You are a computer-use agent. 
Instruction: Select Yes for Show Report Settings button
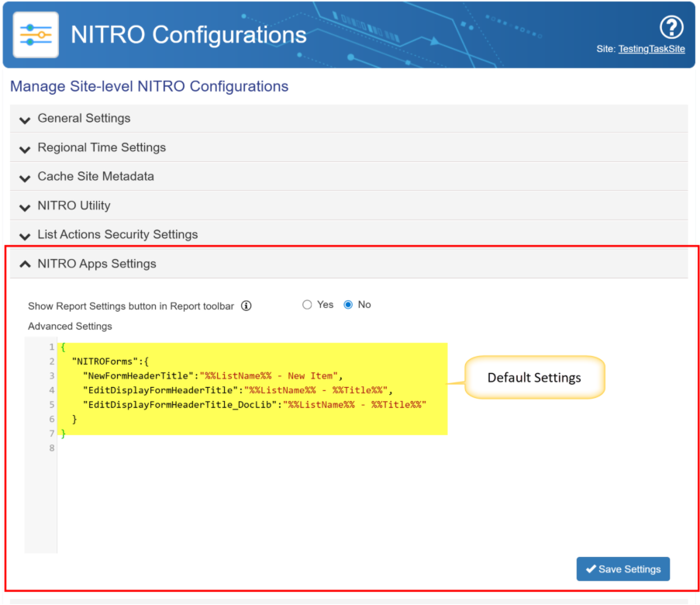[x=307, y=305]
